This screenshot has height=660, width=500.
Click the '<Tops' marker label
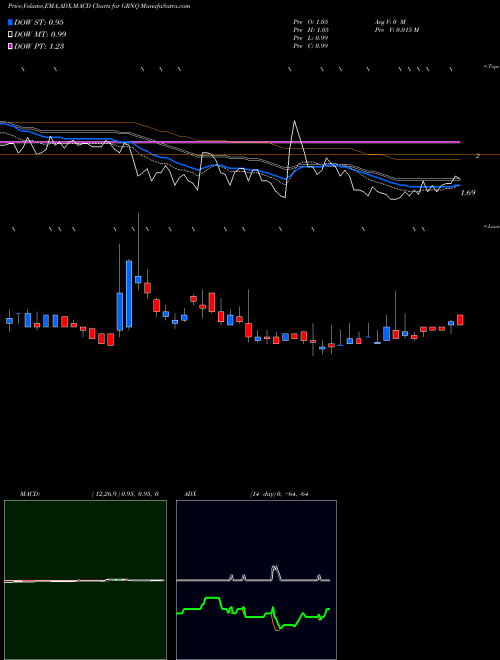click(491, 67)
